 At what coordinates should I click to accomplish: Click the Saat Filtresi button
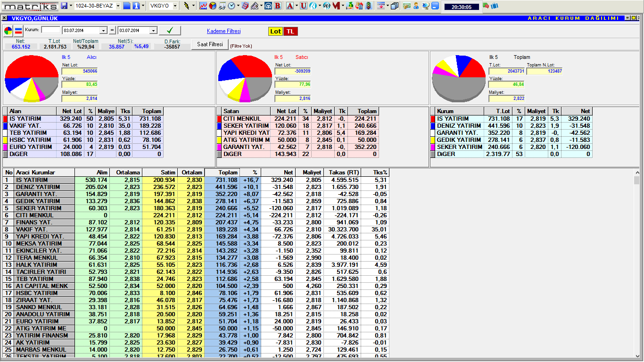coord(210,44)
